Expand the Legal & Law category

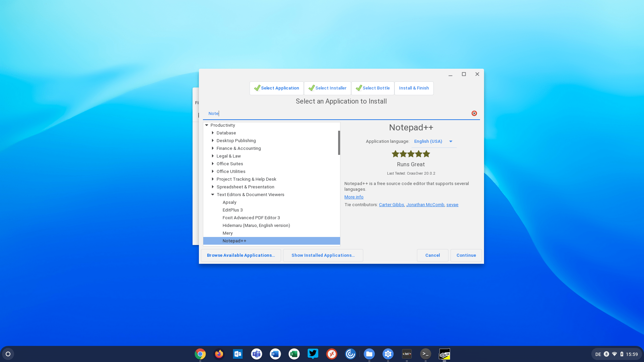click(x=213, y=156)
